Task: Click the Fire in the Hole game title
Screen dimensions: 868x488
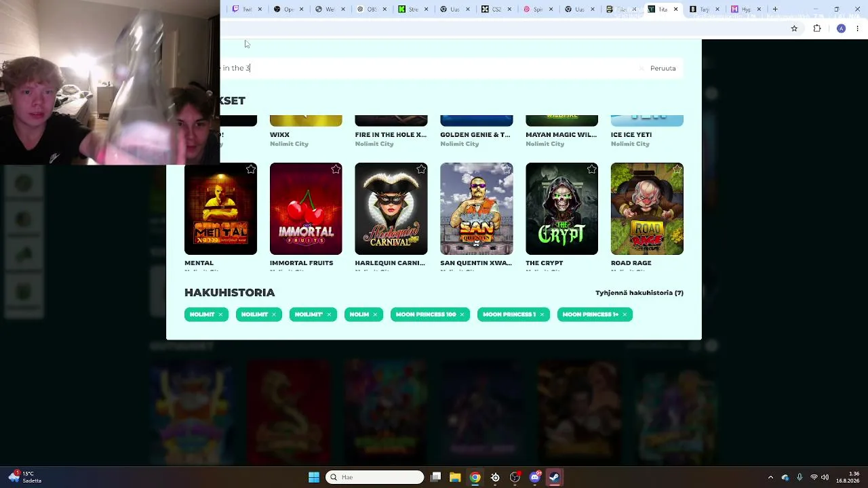Action: click(391, 135)
